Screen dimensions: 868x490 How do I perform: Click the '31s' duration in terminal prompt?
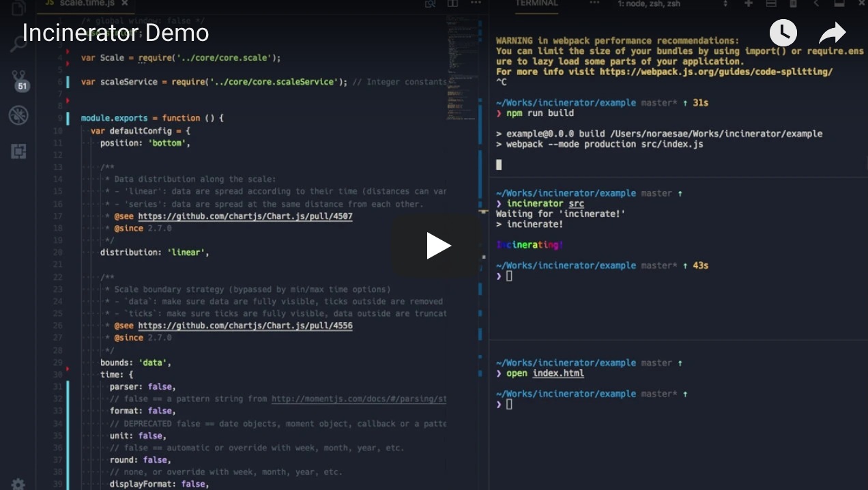click(x=700, y=103)
